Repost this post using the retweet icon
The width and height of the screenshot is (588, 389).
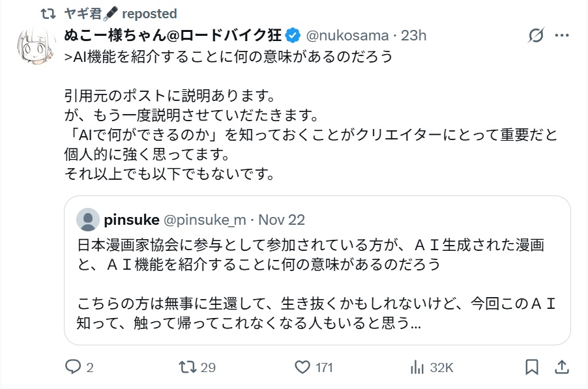[187, 367]
